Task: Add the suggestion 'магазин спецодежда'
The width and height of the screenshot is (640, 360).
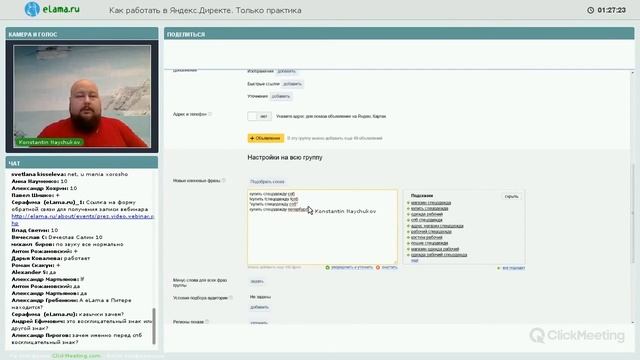Action: pos(431,203)
